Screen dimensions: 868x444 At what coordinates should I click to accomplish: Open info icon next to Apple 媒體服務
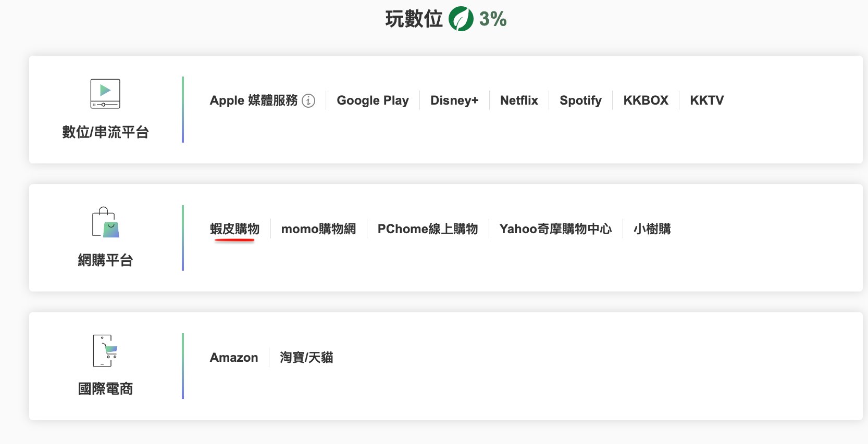click(x=308, y=100)
